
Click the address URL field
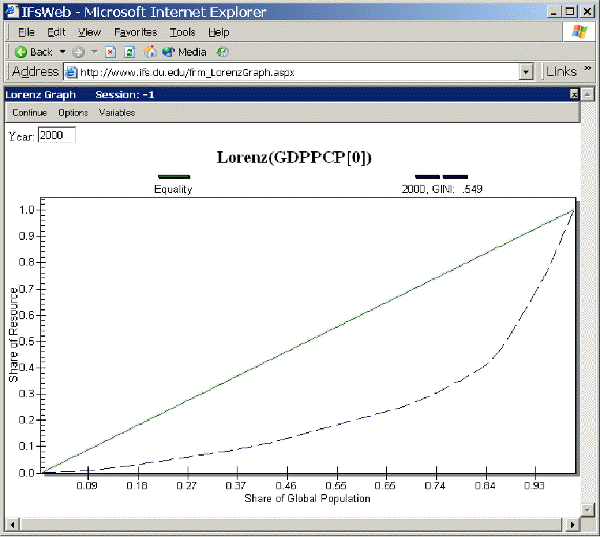point(291,72)
